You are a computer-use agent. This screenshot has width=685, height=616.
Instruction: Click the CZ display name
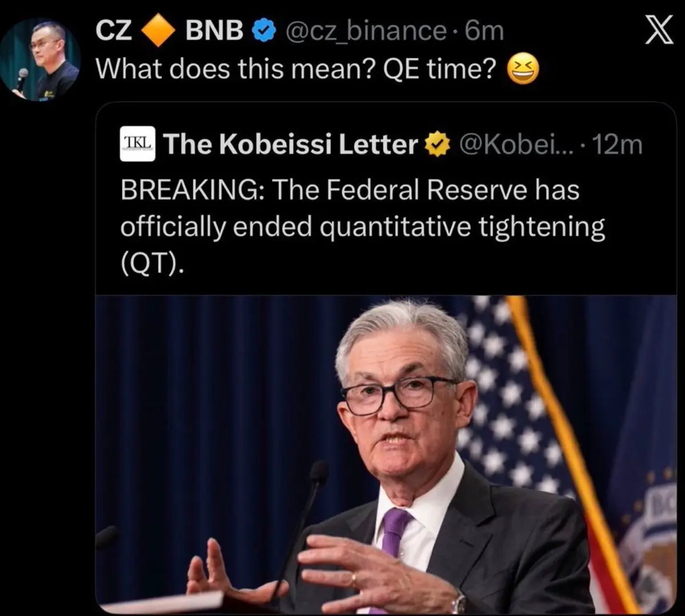114,31
